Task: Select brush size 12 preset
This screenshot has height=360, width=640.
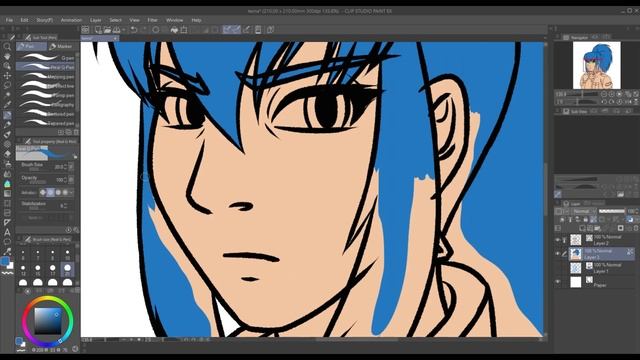Action: coord(23,270)
